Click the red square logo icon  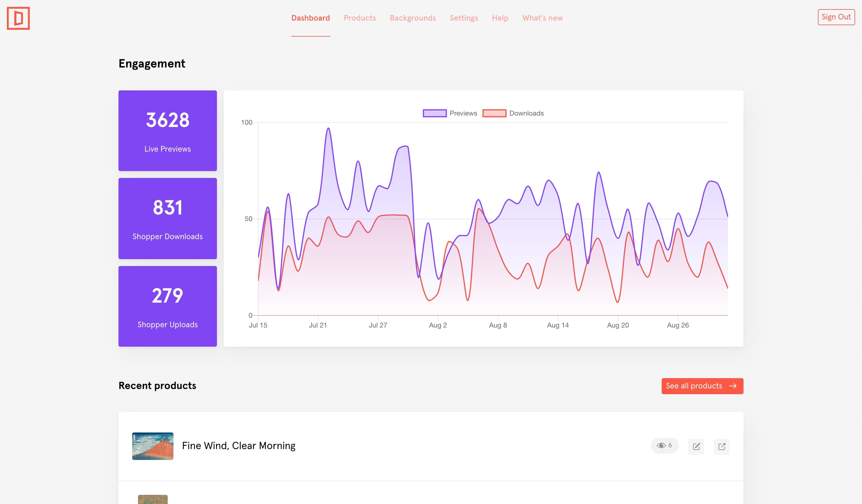click(x=18, y=18)
